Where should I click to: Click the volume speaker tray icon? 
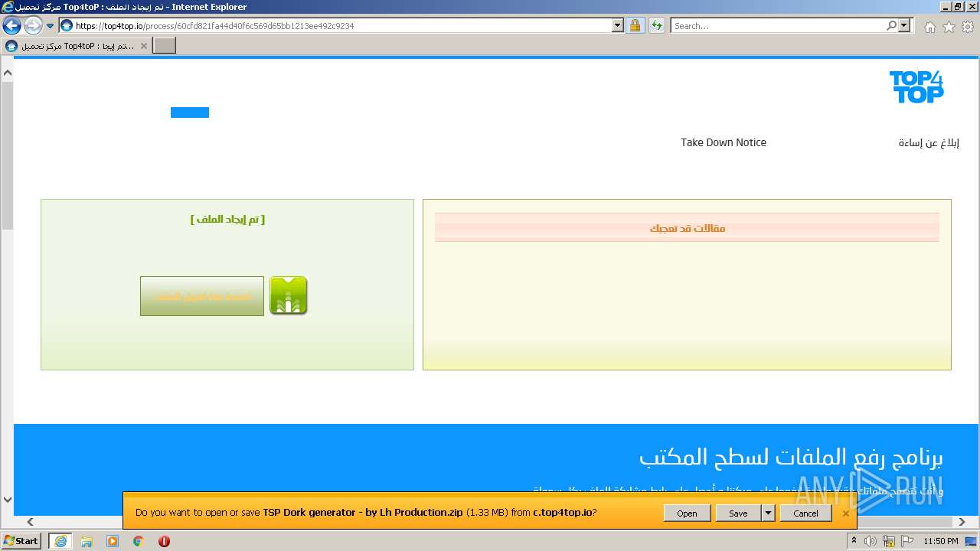871,541
